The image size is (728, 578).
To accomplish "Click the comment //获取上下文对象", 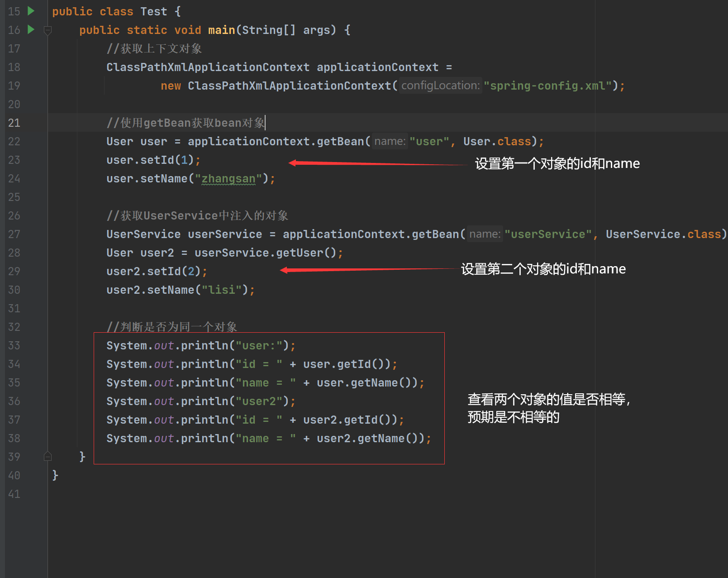I will pos(154,48).
